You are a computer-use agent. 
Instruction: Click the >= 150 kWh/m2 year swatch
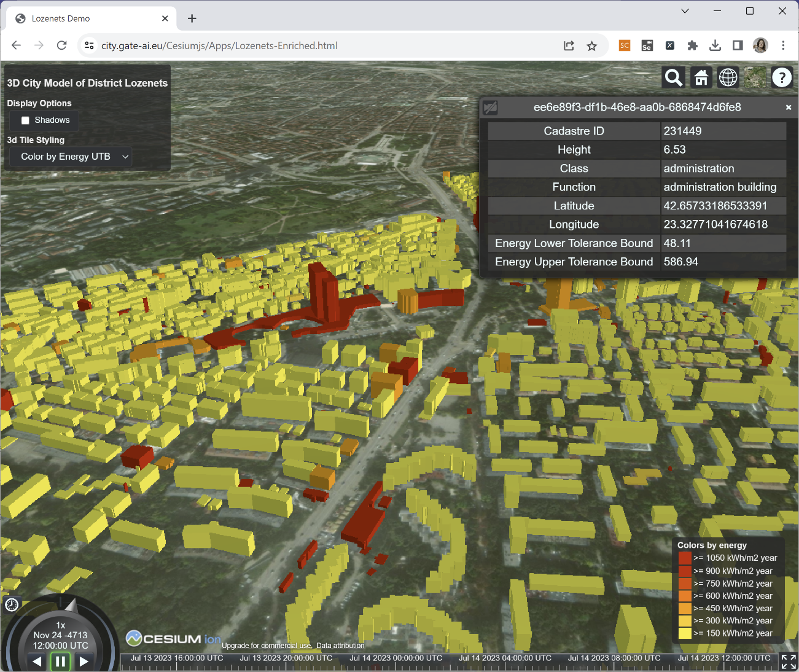[x=685, y=633]
